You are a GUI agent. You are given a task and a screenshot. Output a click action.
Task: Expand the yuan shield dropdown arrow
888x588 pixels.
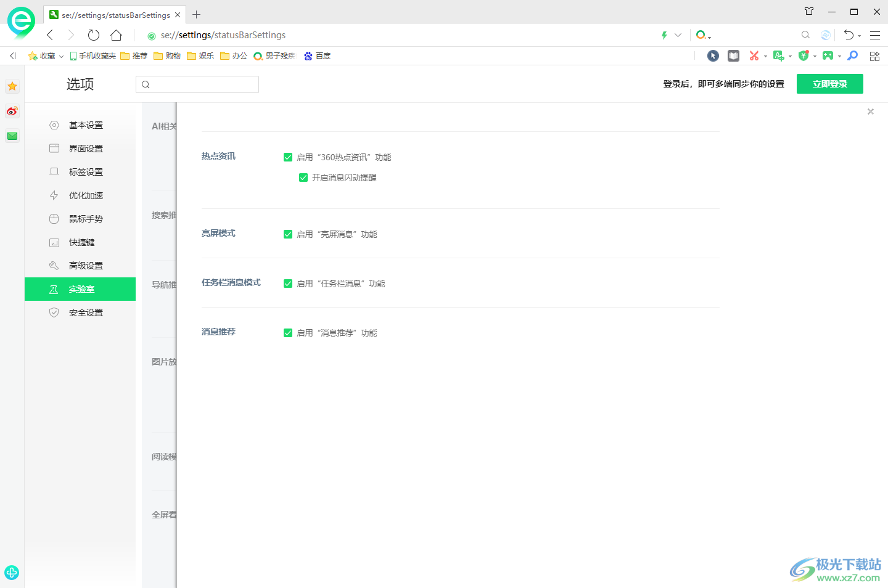(x=815, y=57)
